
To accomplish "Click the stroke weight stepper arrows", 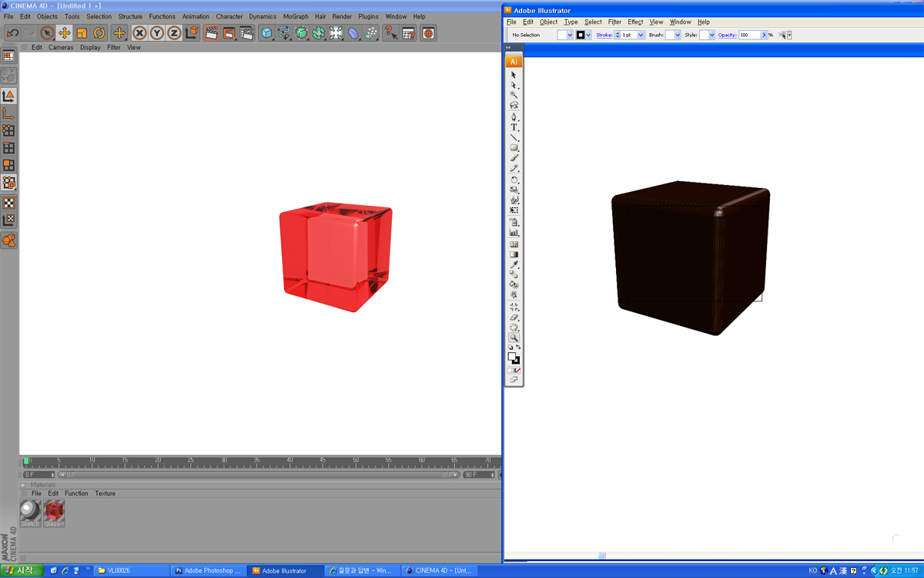I will [618, 35].
